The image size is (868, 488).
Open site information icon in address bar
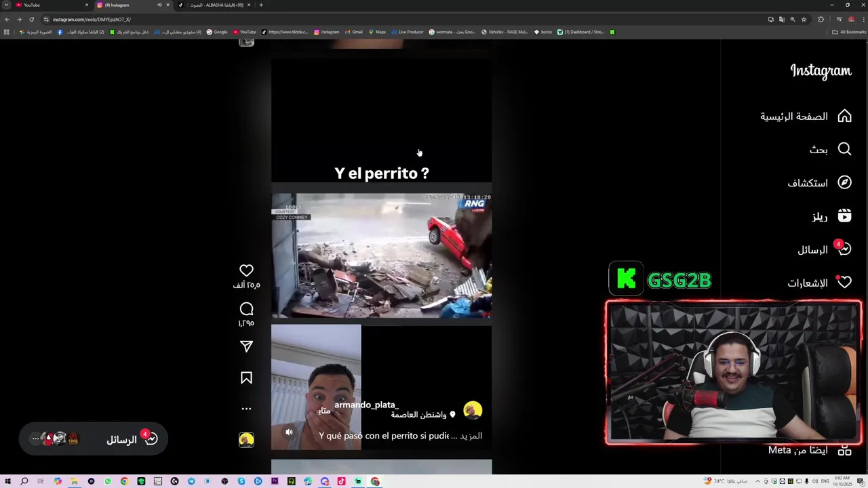click(x=46, y=19)
